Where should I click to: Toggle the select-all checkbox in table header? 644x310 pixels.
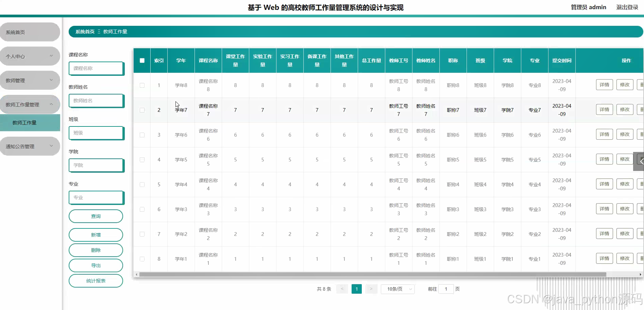click(x=142, y=61)
